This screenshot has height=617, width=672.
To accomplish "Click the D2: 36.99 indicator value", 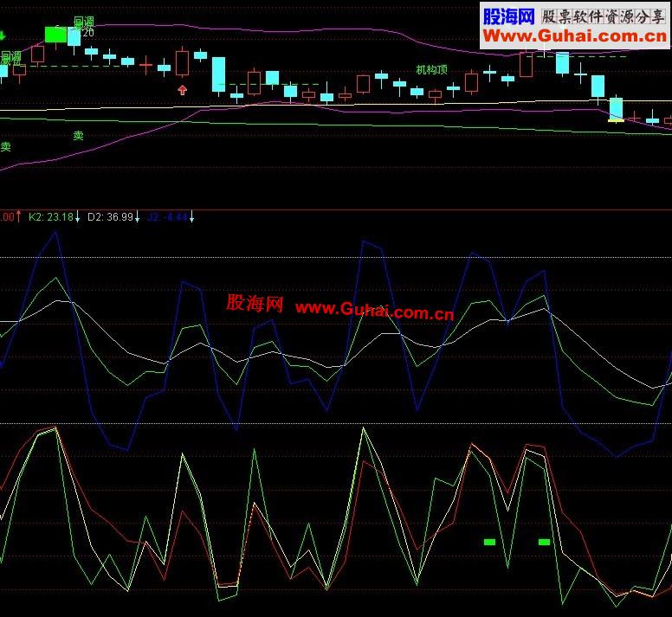I will pyautogui.click(x=111, y=217).
